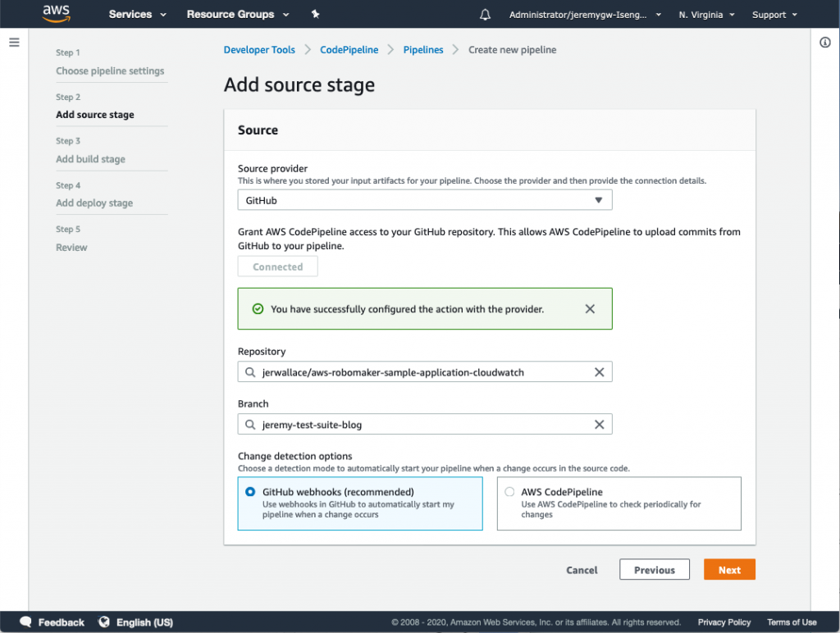Click the Developer Tools breadcrumb link
This screenshot has height=633, width=840.
tap(259, 50)
